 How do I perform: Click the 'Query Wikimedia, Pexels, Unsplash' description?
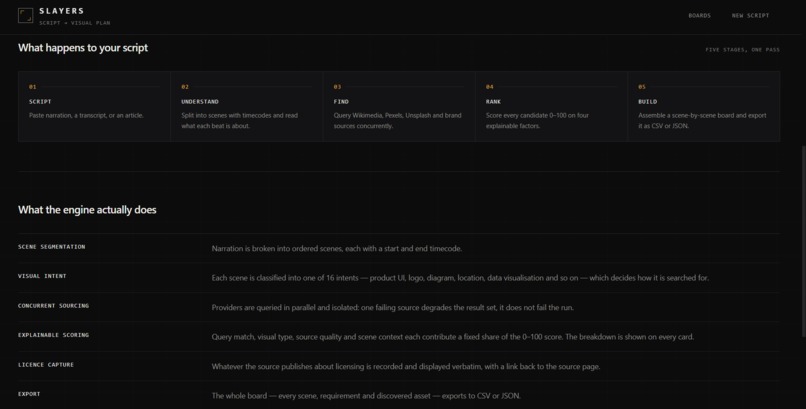coord(397,121)
